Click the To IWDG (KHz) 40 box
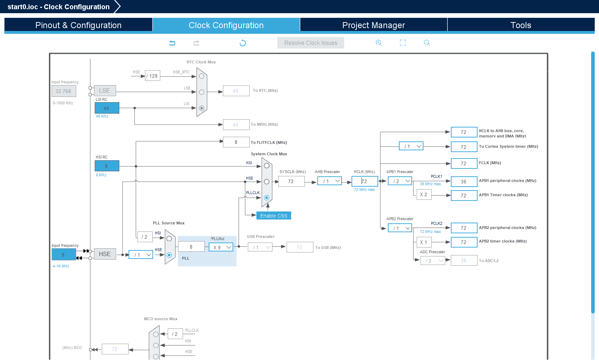The height and width of the screenshot is (364, 599). coord(236,125)
